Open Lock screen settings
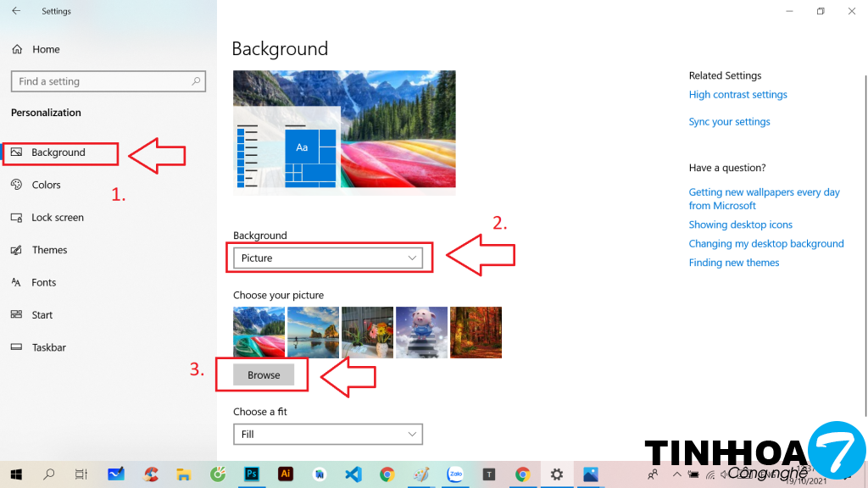The width and height of the screenshot is (868, 488). 57,218
